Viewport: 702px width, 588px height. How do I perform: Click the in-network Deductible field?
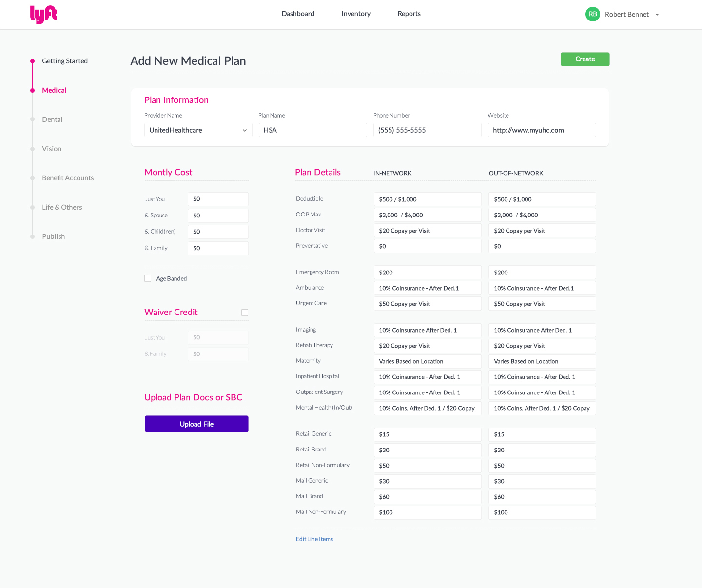pyautogui.click(x=427, y=199)
